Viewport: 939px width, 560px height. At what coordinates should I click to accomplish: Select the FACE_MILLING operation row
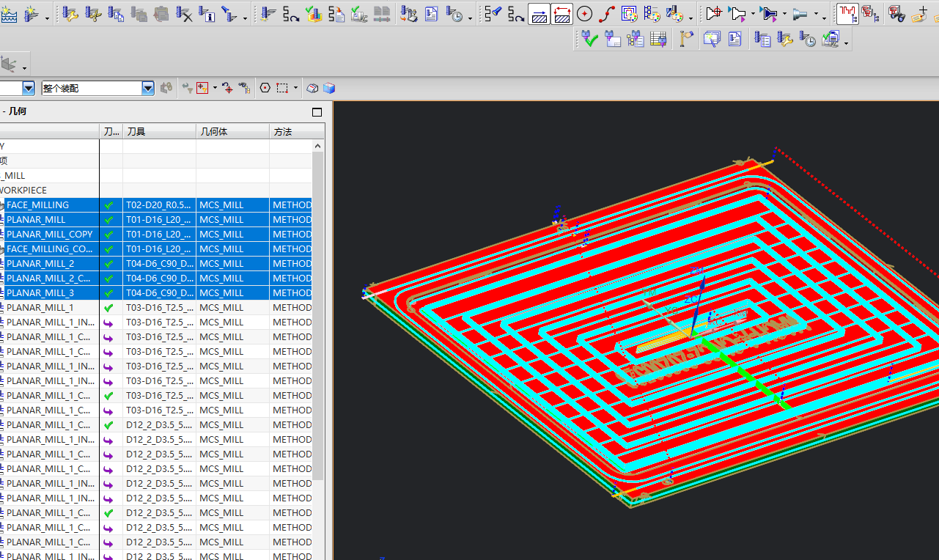[37, 205]
